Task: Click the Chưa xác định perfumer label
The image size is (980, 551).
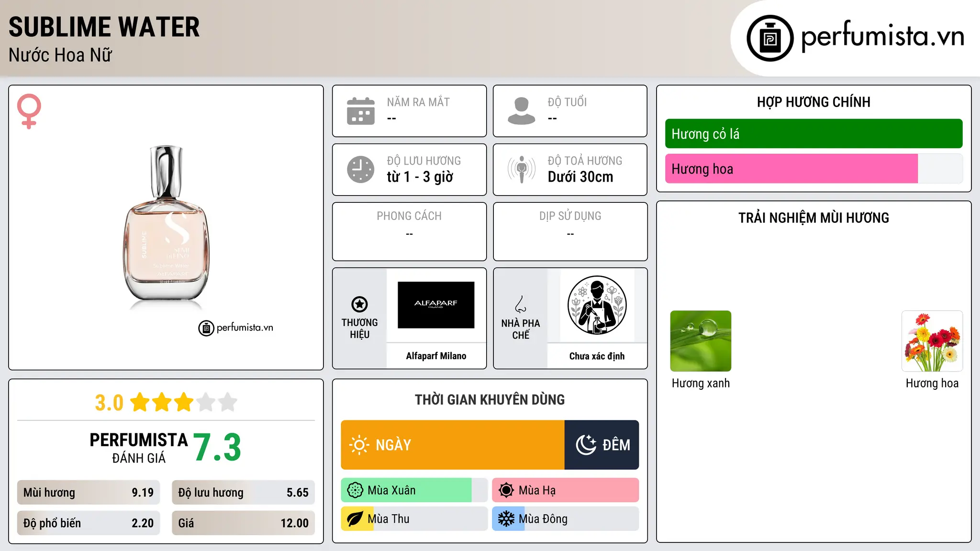Action: pyautogui.click(x=597, y=356)
